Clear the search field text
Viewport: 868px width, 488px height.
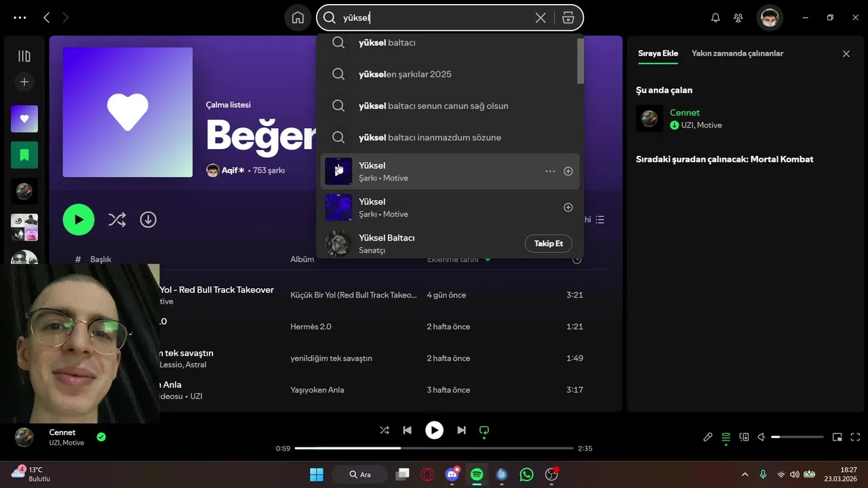[540, 18]
